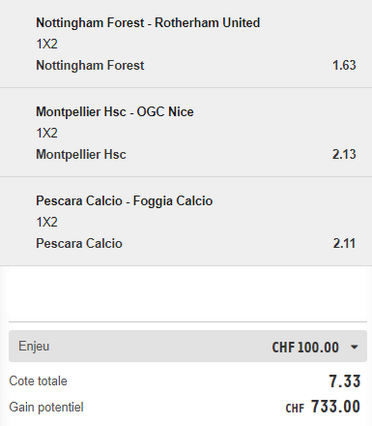
Task: Click the Cote totale value 7.33
Action: point(345,381)
